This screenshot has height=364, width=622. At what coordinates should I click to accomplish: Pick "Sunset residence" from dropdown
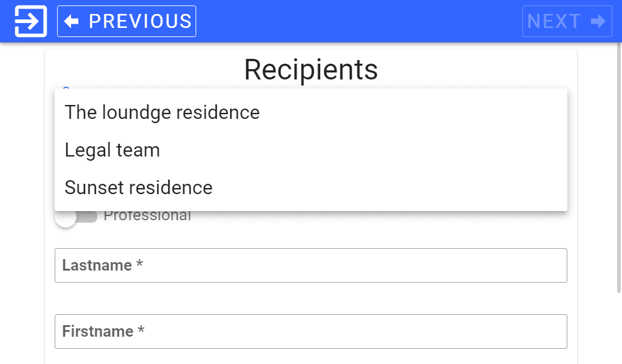click(138, 187)
